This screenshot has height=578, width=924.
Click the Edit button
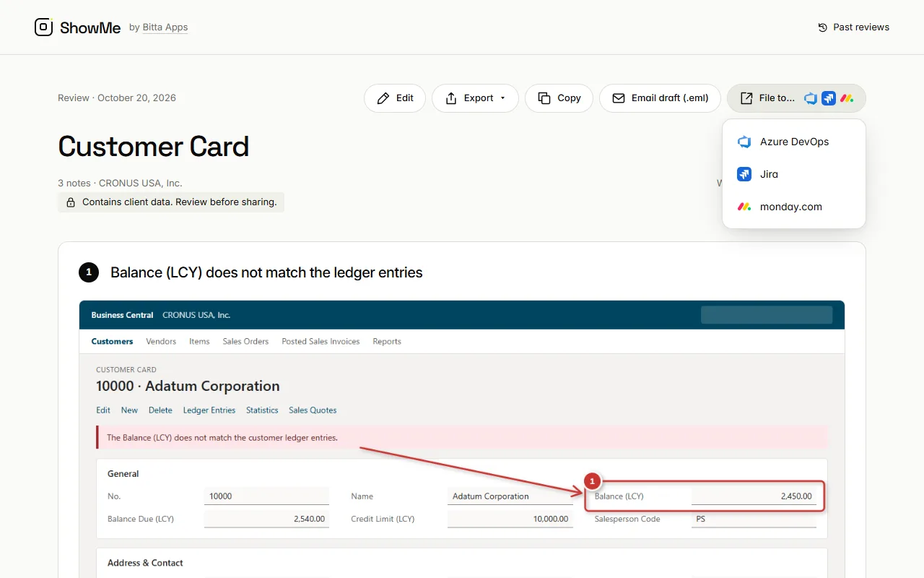point(395,98)
